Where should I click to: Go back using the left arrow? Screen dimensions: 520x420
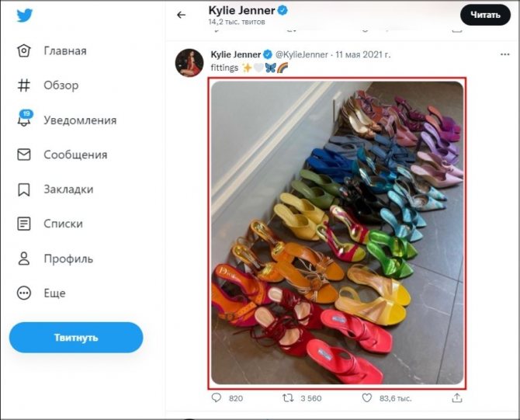[181, 15]
